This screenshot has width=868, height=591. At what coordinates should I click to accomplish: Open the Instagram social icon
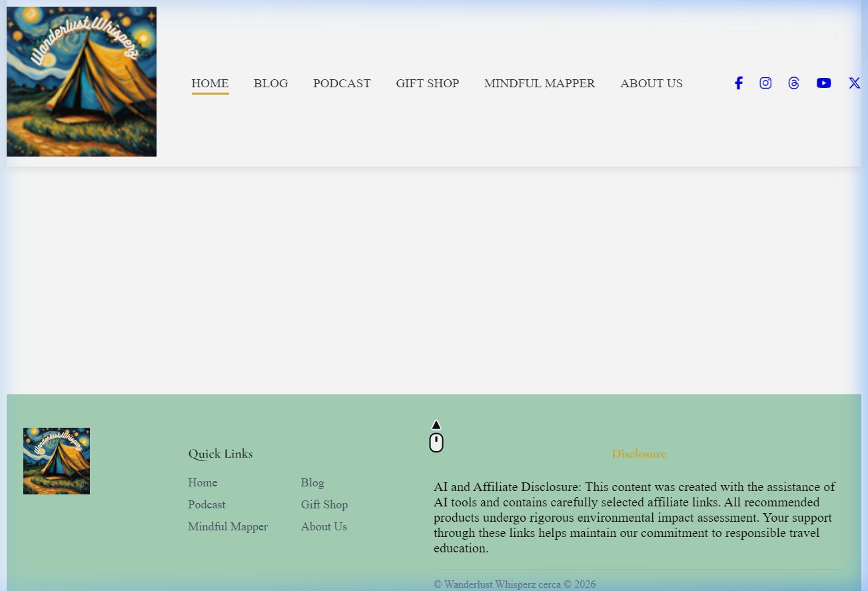tap(765, 83)
